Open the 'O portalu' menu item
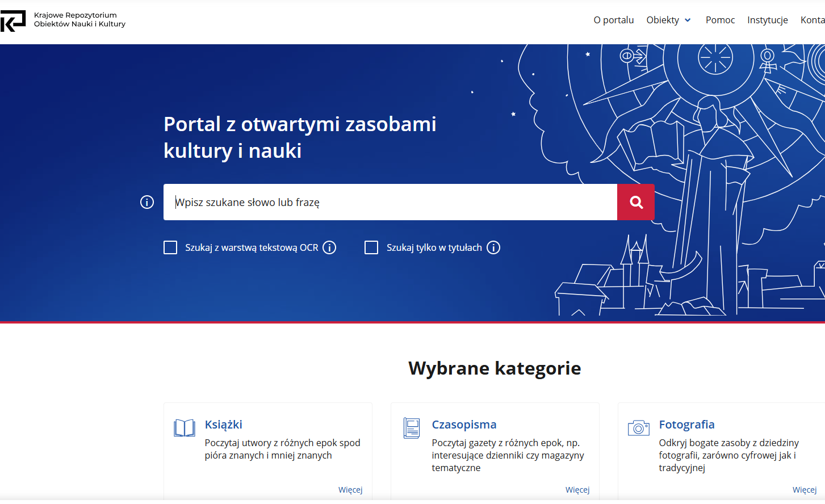Screen dimensions: 825x504 pos(614,20)
